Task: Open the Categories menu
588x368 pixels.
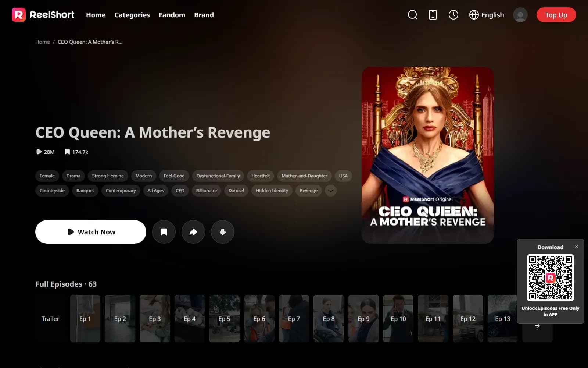Action: (x=132, y=15)
